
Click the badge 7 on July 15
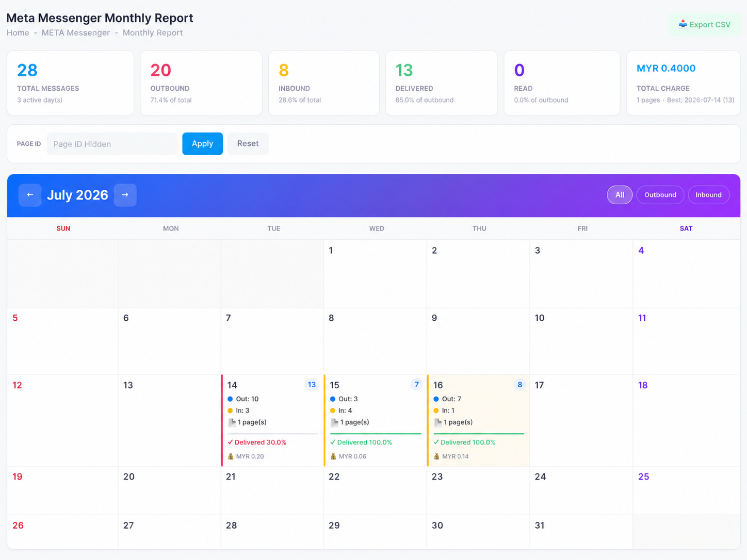(416, 385)
